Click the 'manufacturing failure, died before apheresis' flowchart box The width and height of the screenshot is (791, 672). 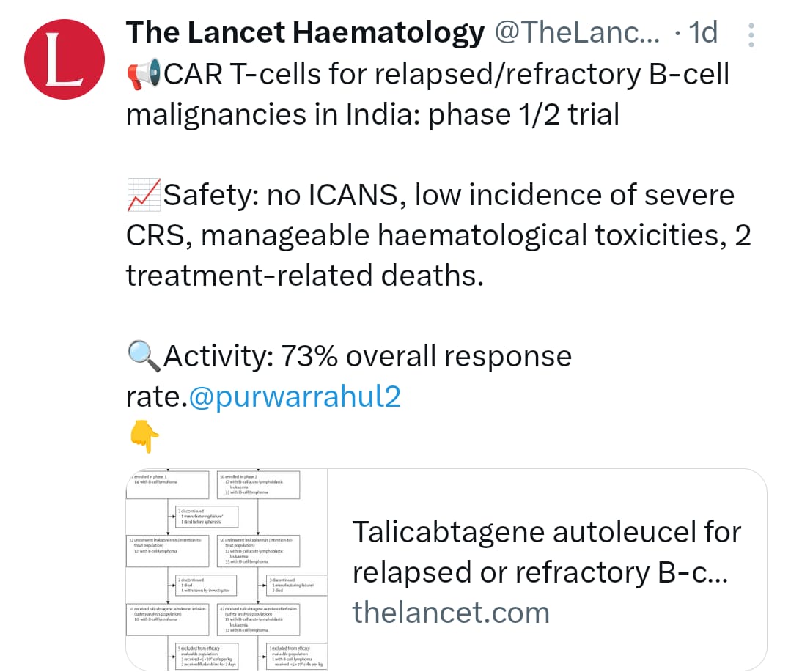tap(207, 516)
